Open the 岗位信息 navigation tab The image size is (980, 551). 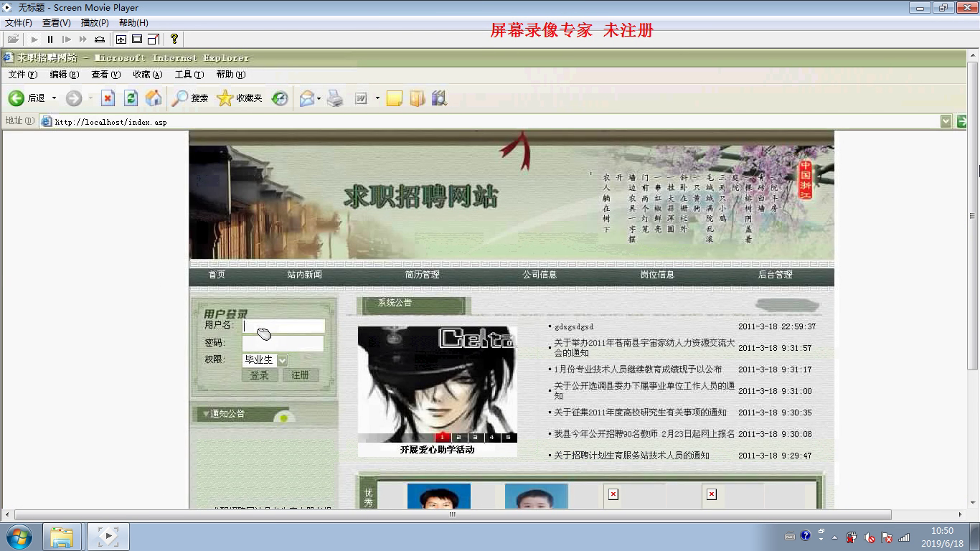[657, 275]
